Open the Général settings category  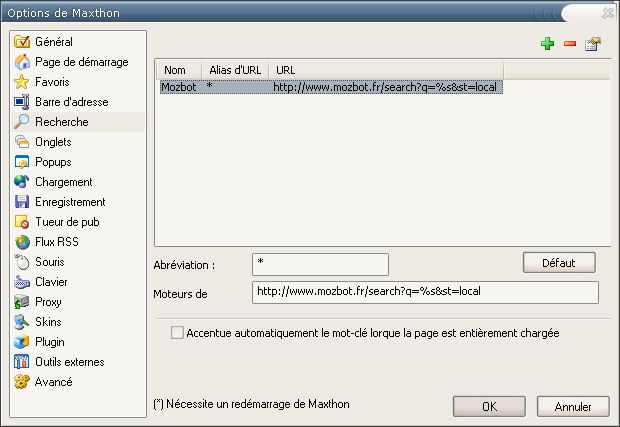coord(54,42)
